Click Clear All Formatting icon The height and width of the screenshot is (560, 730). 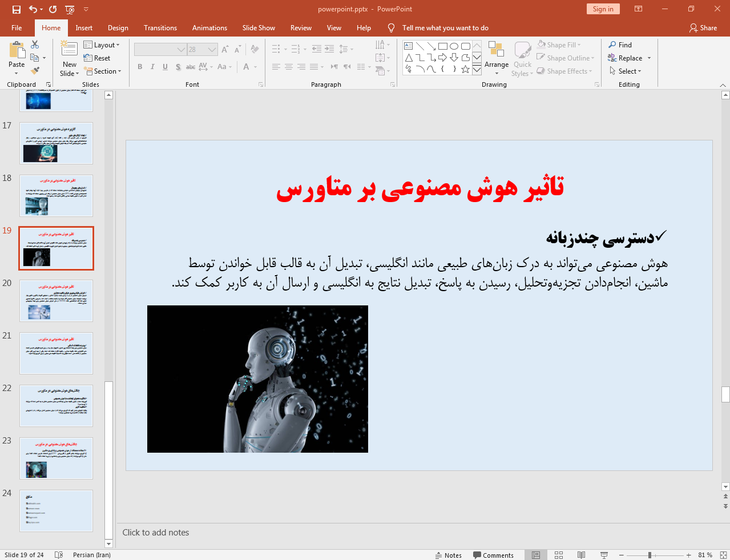coord(255,50)
